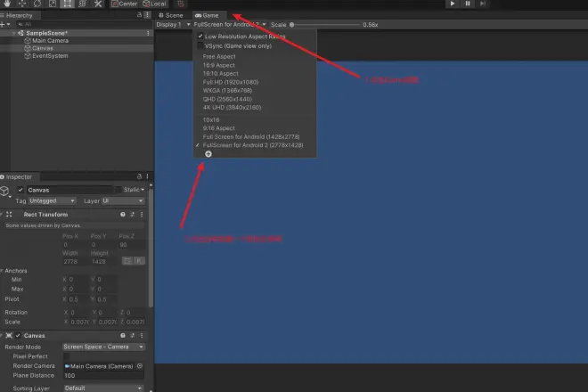Lock the Hierarchy panel
The width and height of the screenshot is (588, 392).
pos(139,15)
